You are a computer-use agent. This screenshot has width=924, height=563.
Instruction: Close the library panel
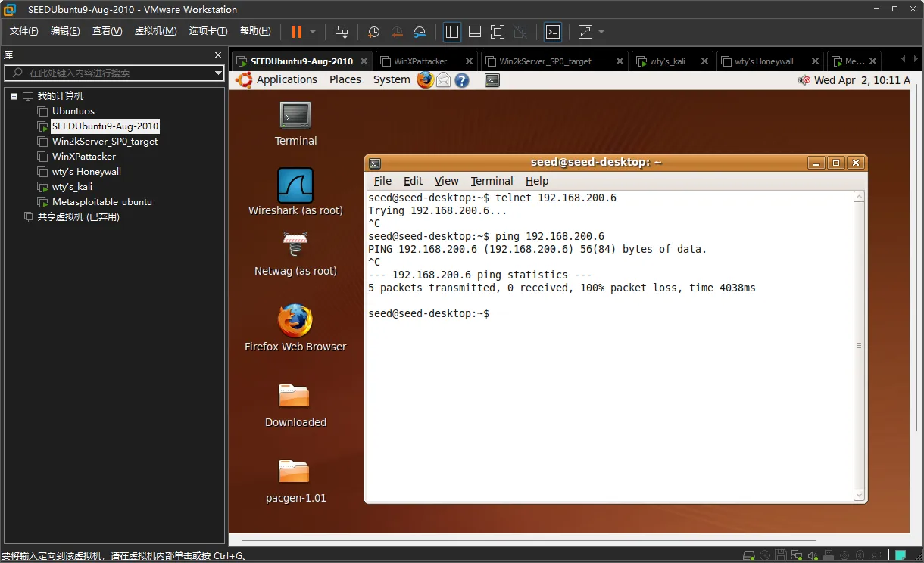coord(218,55)
